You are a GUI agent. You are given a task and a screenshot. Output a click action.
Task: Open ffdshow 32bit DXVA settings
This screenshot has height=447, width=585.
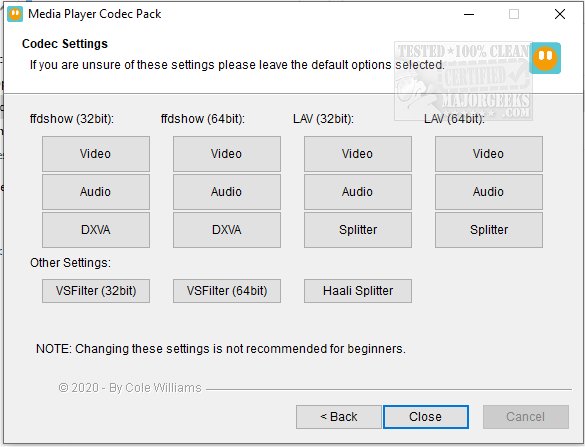tap(96, 230)
